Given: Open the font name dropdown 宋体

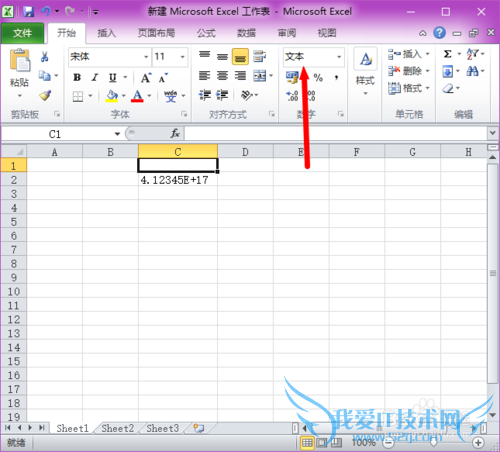Looking at the screenshot, I should (x=146, y=57).
